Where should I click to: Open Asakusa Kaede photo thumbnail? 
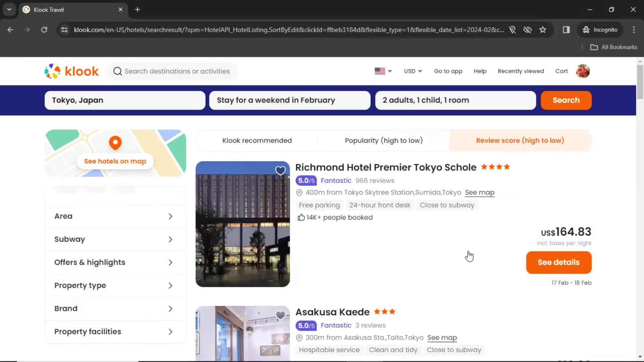click(x=243, y=334)
